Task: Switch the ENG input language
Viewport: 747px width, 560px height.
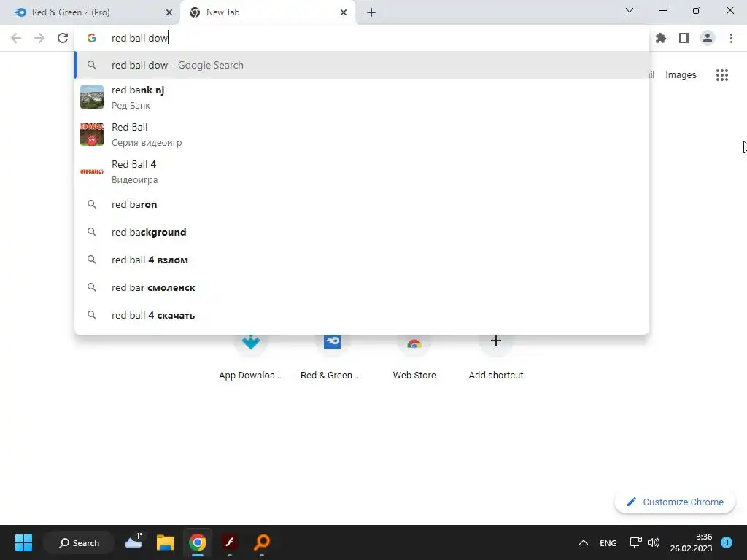Action: point(608,542)
